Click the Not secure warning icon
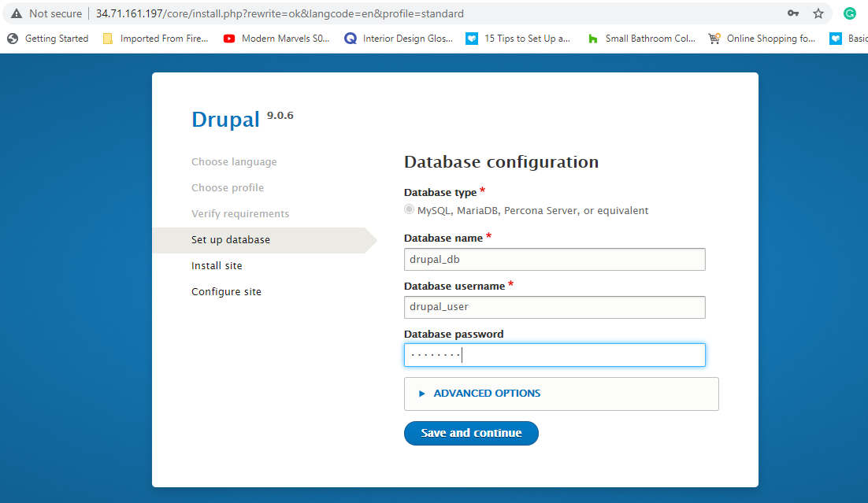This screenshot has width=868, height=503. coord(17,13)
